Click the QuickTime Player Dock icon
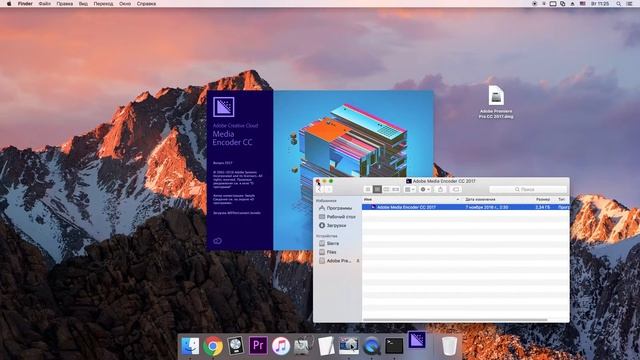This screenshot has width=640, height=360. [x=371, y=346]
